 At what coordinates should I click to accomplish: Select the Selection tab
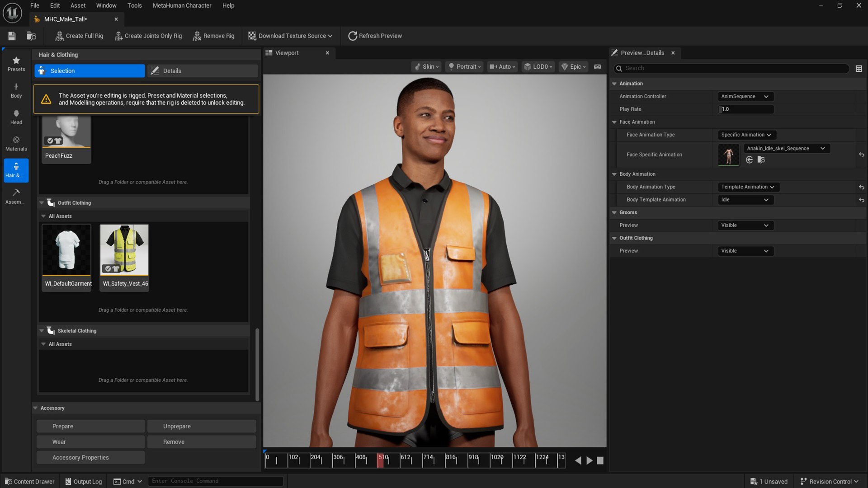90,71
